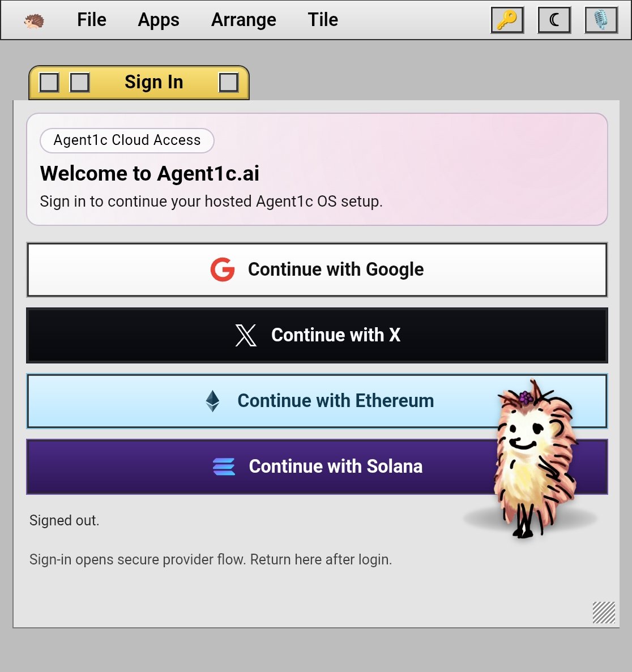
Task: Continue with Solana sign-in
Action: click(x=317, y=466)
